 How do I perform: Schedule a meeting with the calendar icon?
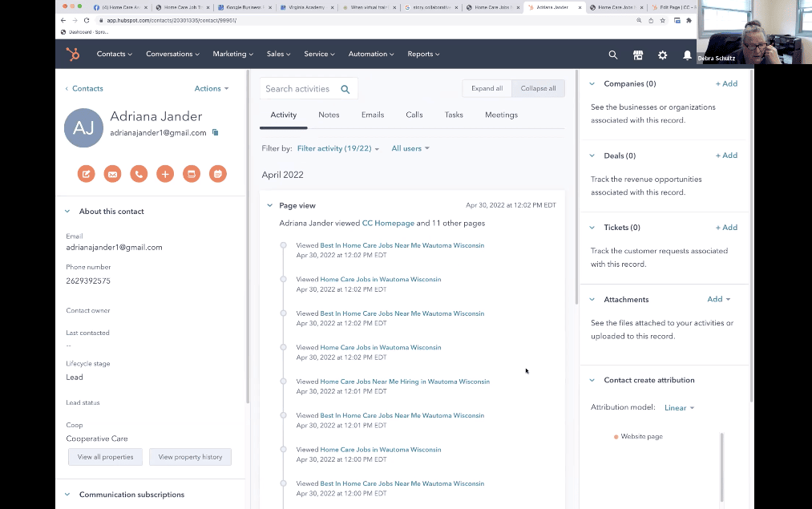(218, 174)
